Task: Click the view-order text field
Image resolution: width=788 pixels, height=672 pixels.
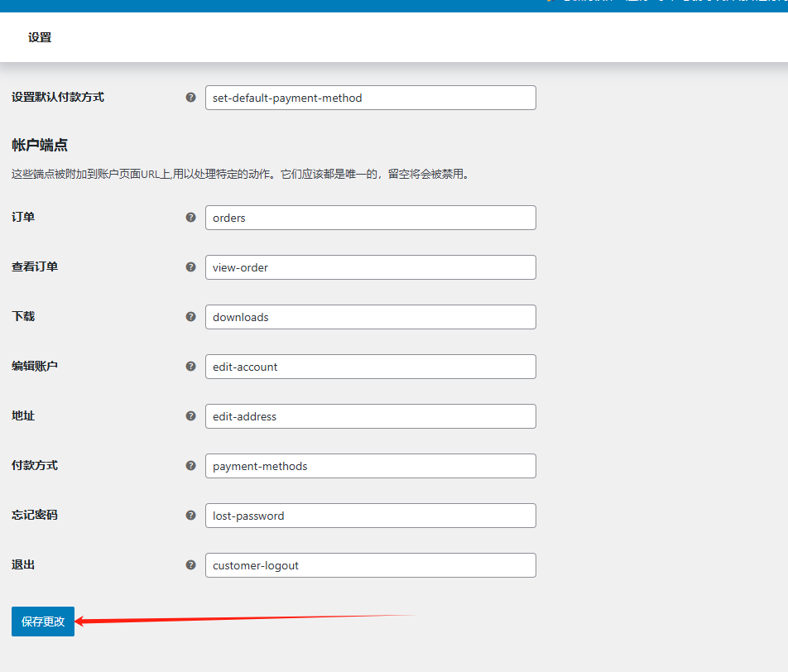Action: tap(370, 267)
